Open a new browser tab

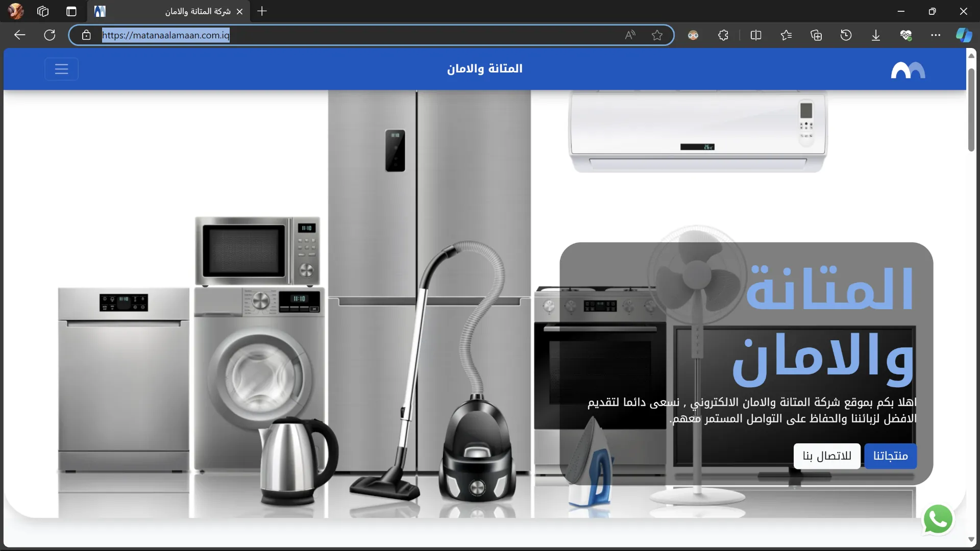262,11
